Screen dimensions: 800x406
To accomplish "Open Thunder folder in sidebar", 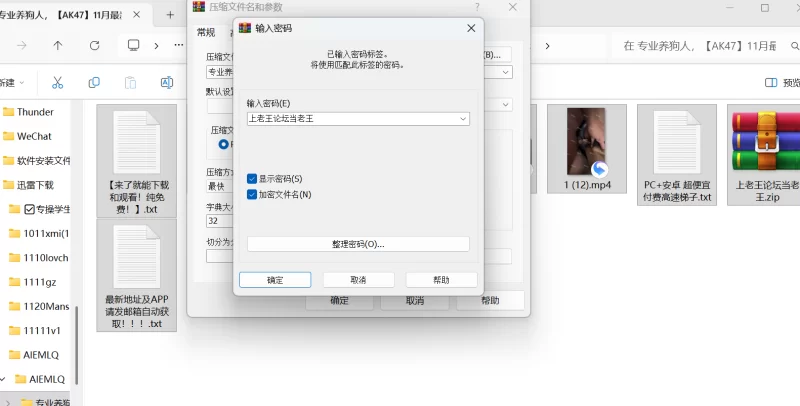I will coord(35,112).
